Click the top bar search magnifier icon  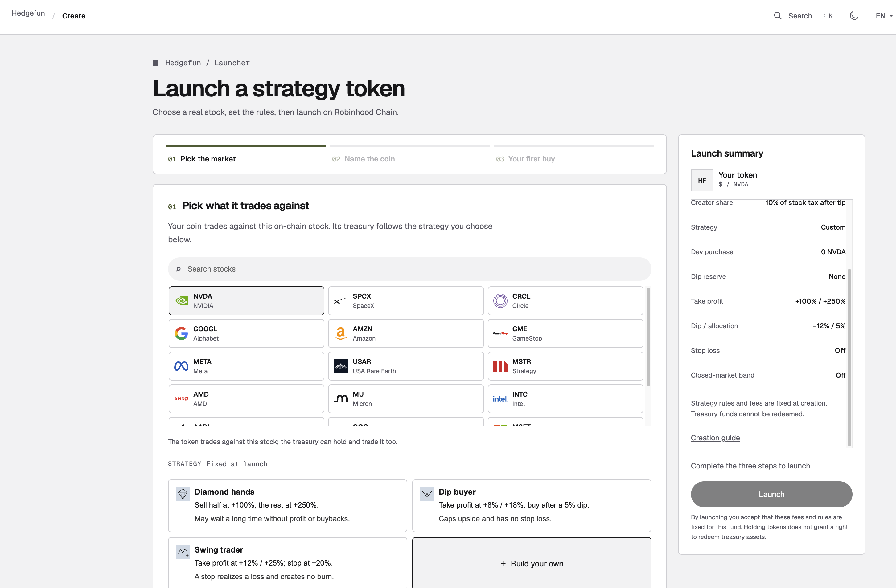777,16
